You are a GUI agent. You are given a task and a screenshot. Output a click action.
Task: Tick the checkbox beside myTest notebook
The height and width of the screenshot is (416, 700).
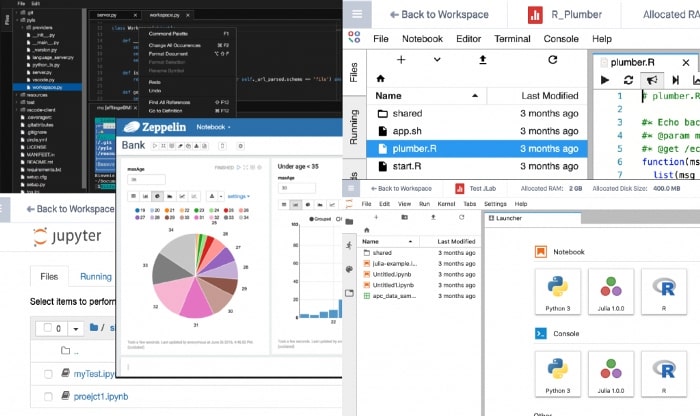pos(49,374)
